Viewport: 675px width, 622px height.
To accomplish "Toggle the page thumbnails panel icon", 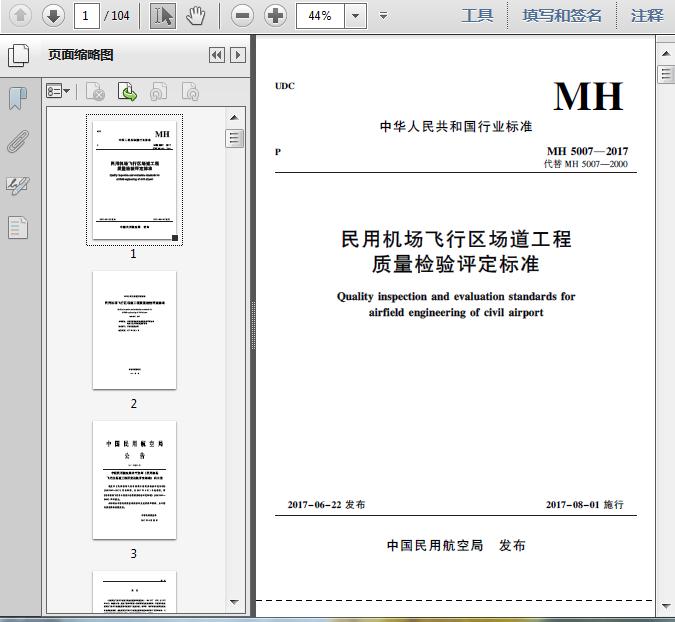I will 18,56.
